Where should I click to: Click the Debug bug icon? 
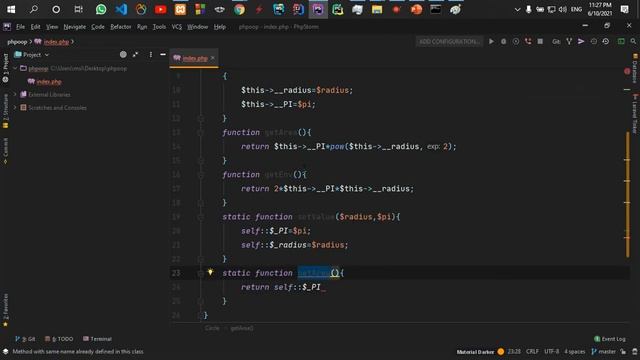(504, 42)
